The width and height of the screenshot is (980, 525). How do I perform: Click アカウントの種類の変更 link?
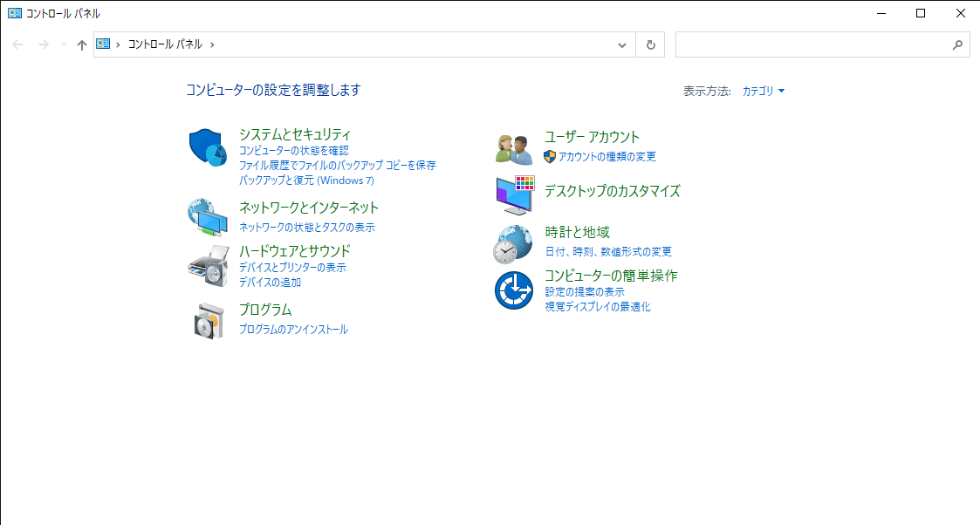(x=607, y=157)
